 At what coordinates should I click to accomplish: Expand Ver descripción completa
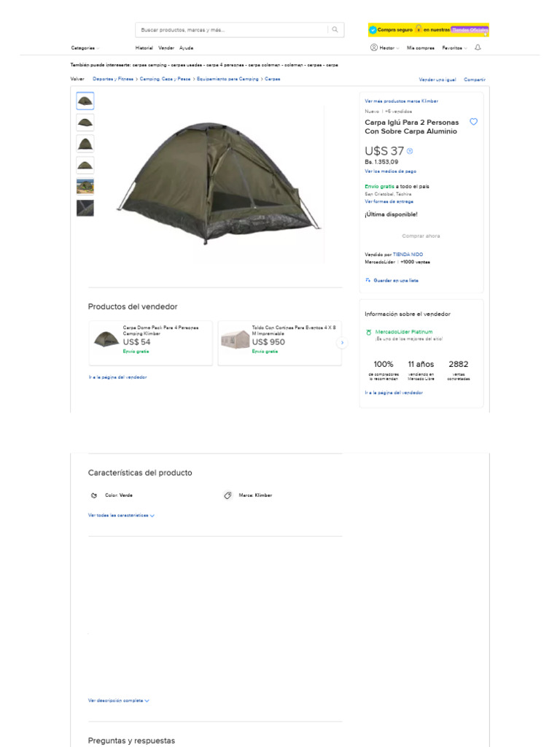pos(119,700)
